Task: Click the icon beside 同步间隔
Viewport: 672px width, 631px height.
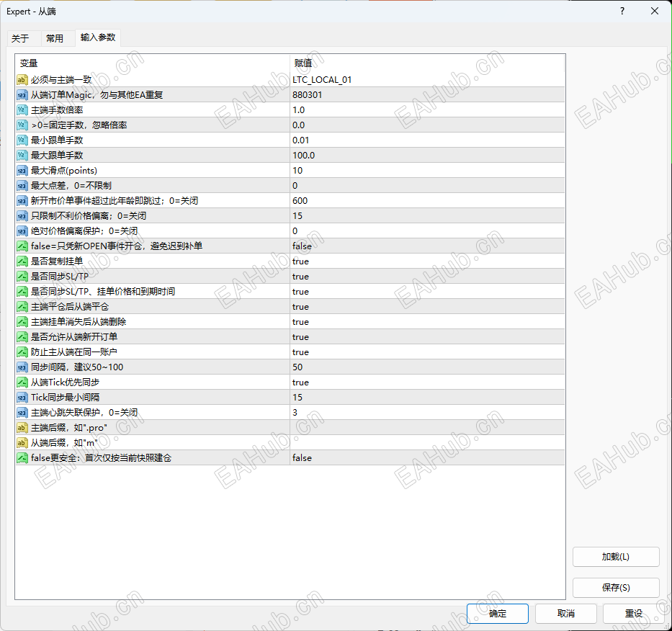Action: tap(22, 367)
